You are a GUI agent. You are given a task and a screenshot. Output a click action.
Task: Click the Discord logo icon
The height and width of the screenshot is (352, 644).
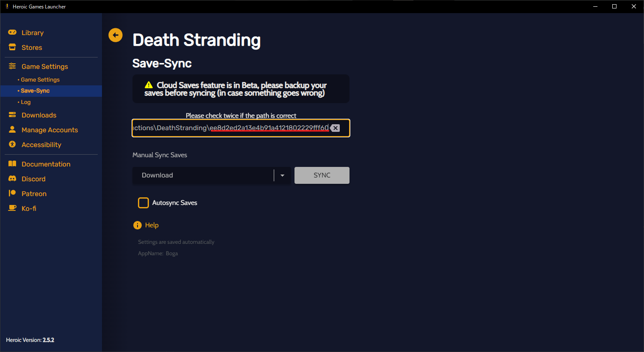[x=12, y=179]
